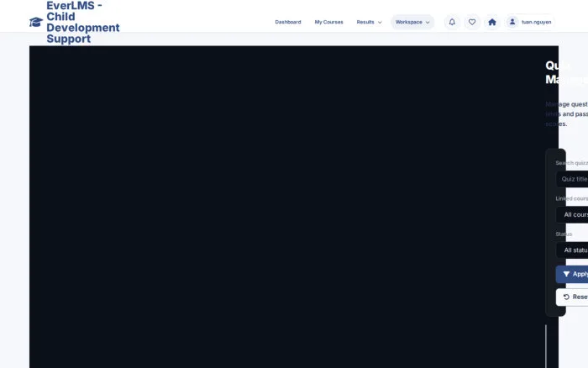Click the graduation cap logo icon
Screen dimensions: 588x368
click(36, 22)
